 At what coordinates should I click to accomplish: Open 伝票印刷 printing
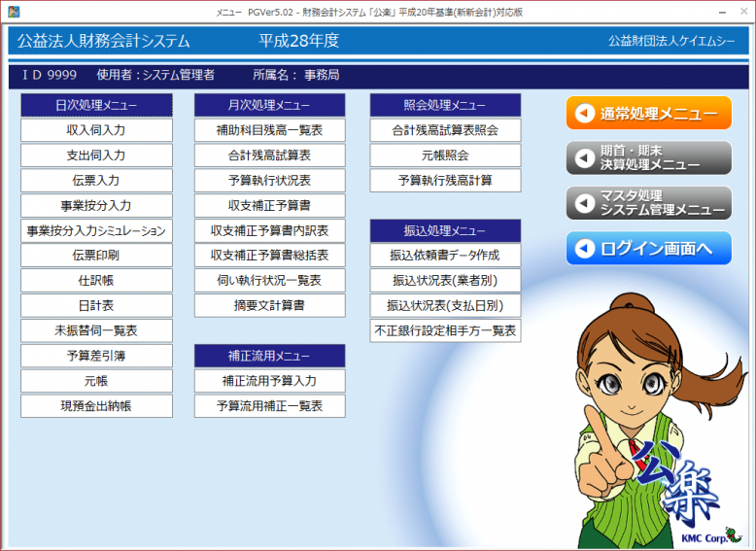point(96,256)
